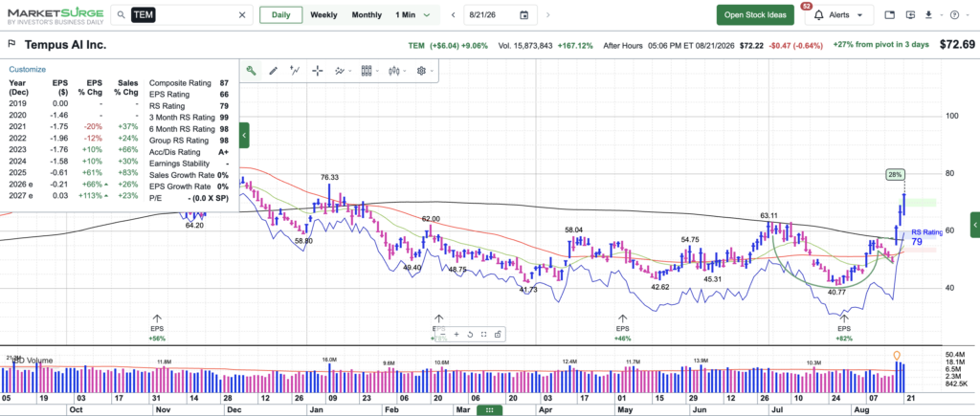Image resolution: width=980 pixels, height=416 pixels.
Task: Click the Tempus AI Inc. company name
Action: [x=66, y=44]
